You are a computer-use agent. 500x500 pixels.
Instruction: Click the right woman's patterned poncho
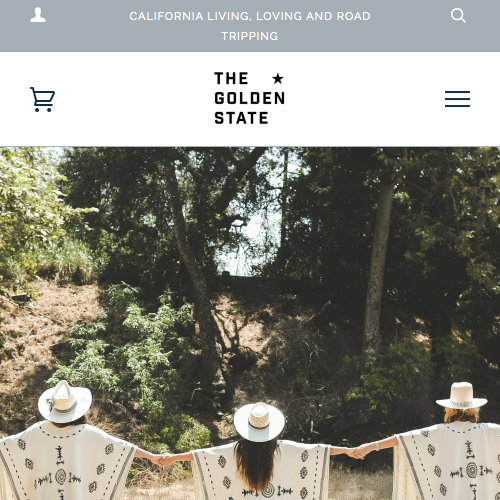click(x=448, y=461)
